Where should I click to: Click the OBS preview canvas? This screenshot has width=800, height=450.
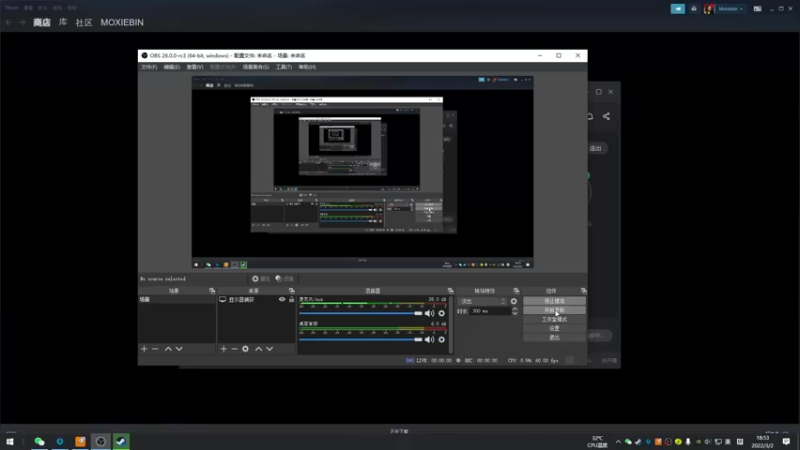362,172
